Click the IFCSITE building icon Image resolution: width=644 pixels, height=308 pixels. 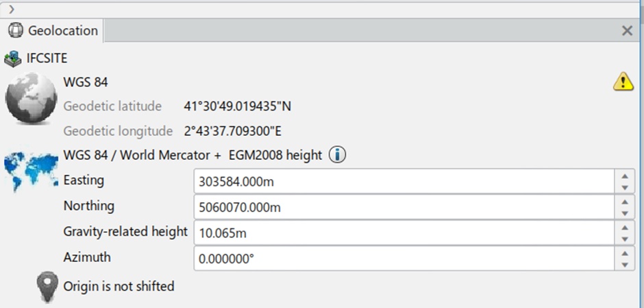[x=13, y=59]
